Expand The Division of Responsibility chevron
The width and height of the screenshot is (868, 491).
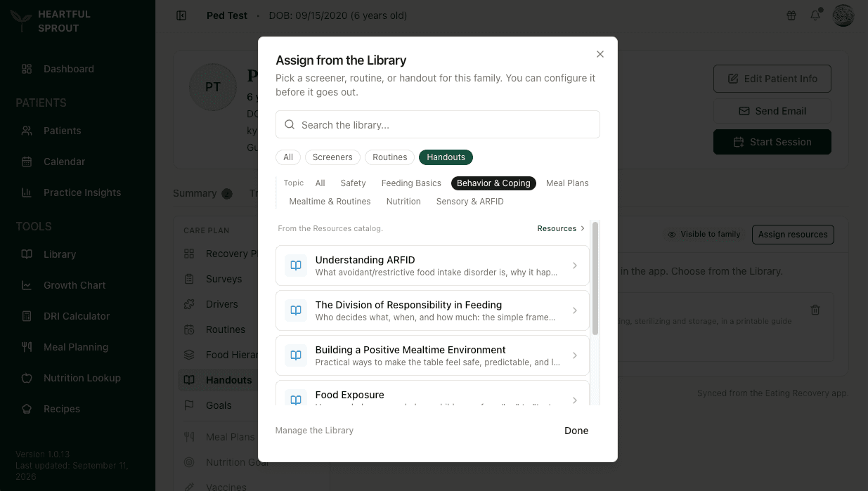575,310
